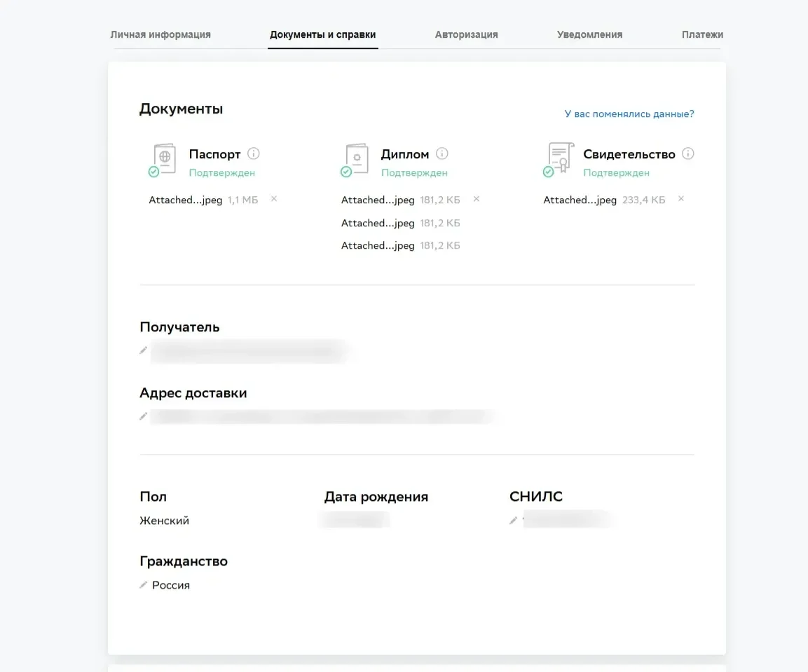Edit СНИЛС with the pencil icon
The width and height of the screenshot is (808, 672).
513,521
